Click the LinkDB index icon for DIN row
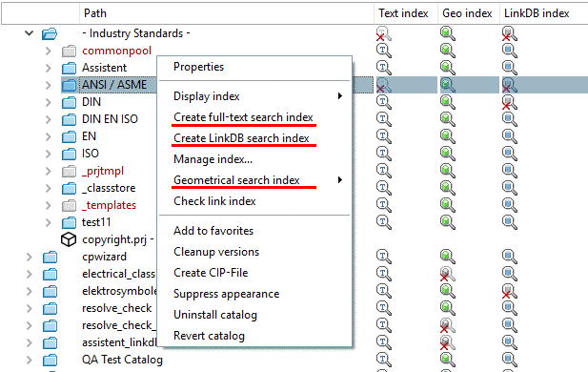Image resolution: width=588 pixels, height=372 pixels. coord(509,102)
